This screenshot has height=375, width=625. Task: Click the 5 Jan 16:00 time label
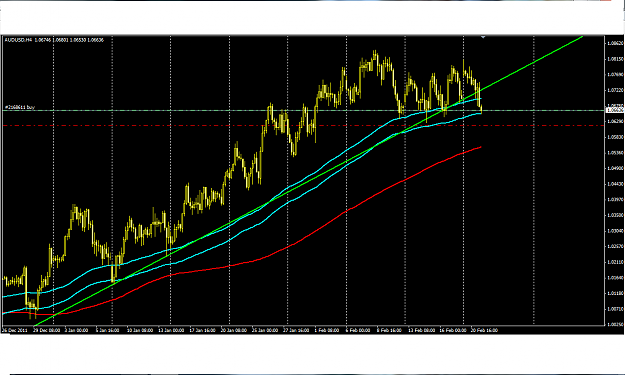pos(108,330)
